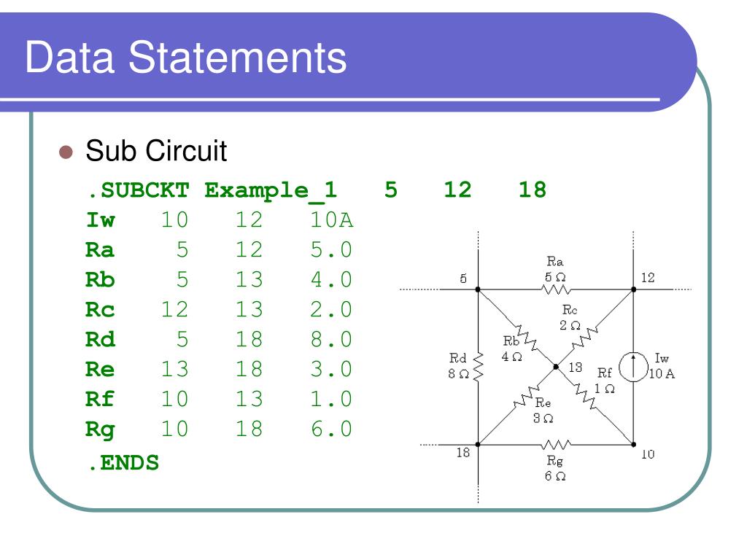Image resolution: width=747 pixels, height=560 pixels.
Task: Click the .ENDS statement text
Action: (x=123, y=463)
